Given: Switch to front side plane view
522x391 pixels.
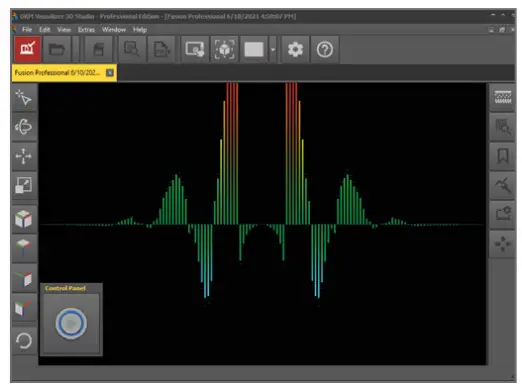Looking at the screenshot, I should pyautogui.click(x=24, y=278).
